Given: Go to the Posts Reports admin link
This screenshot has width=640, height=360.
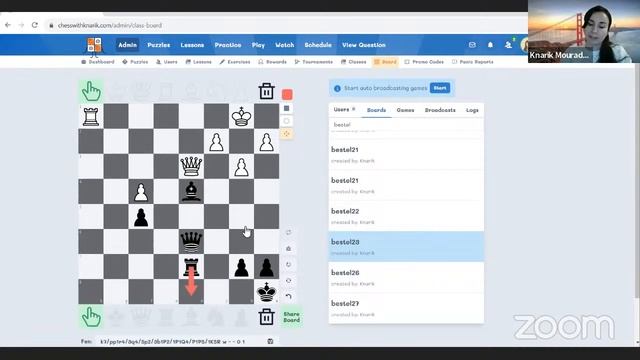Looking at the screenshot, I should [473, 62].
